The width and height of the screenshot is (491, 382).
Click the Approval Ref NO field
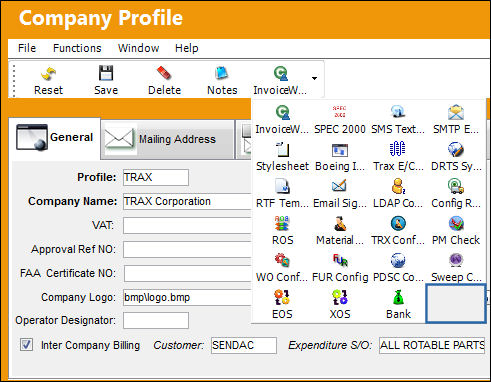click(x=187, y=249)
